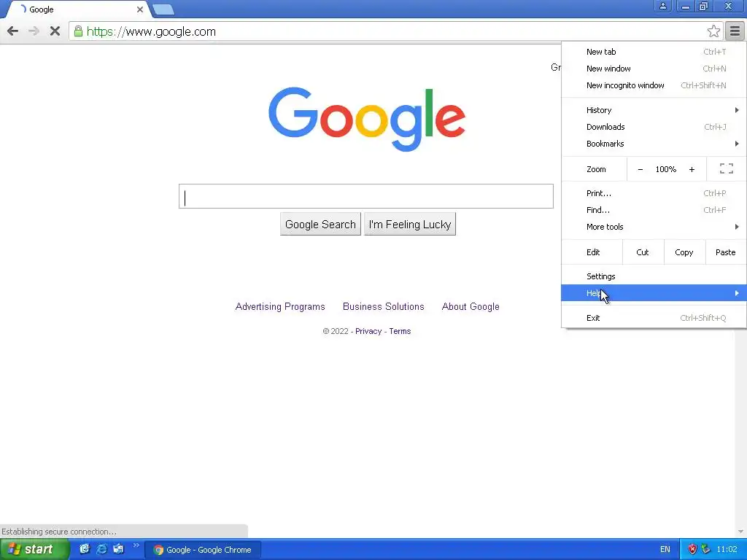Decrease zoom with the minus button
Screen dimensions: 747x560
640,169
